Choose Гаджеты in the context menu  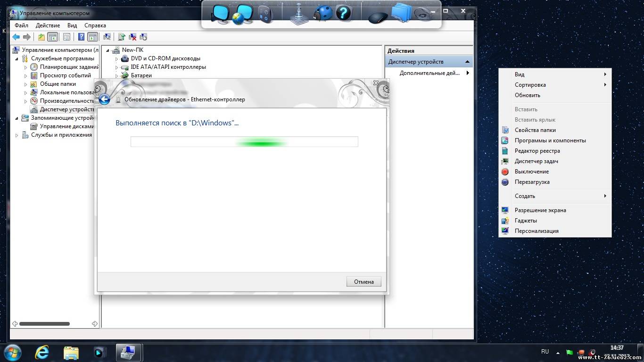tap(555, 221)
